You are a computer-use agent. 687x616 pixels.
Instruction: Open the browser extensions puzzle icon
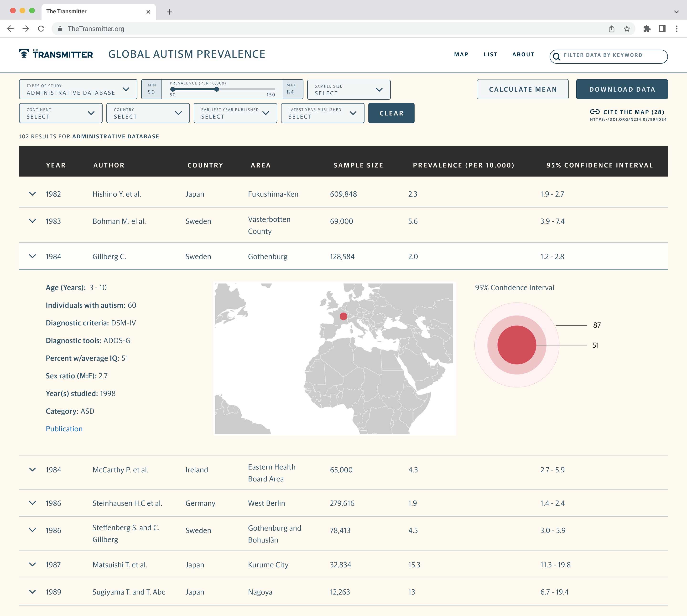[x=647, y=29]
